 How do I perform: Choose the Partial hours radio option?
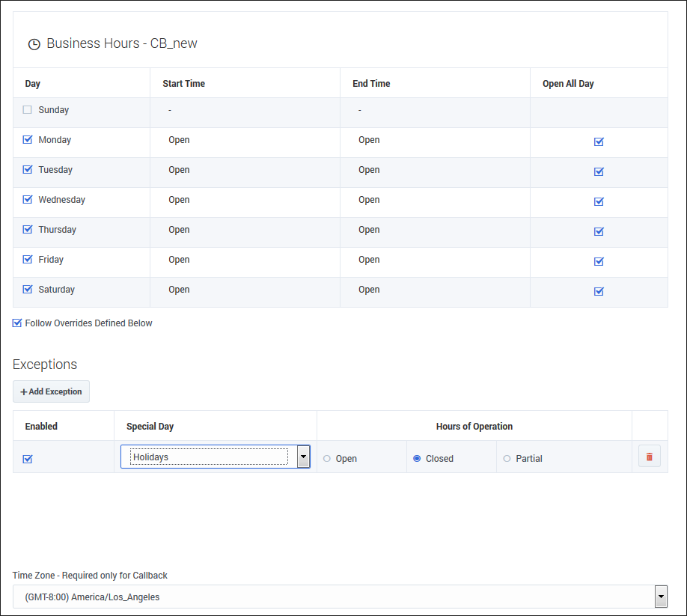coord(507,459)
